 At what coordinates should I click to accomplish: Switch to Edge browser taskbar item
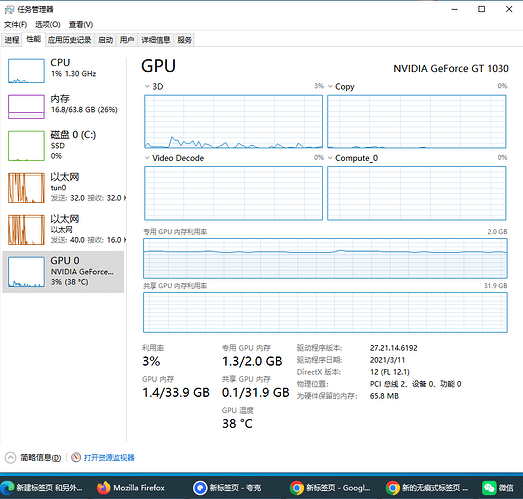point(41,488)
